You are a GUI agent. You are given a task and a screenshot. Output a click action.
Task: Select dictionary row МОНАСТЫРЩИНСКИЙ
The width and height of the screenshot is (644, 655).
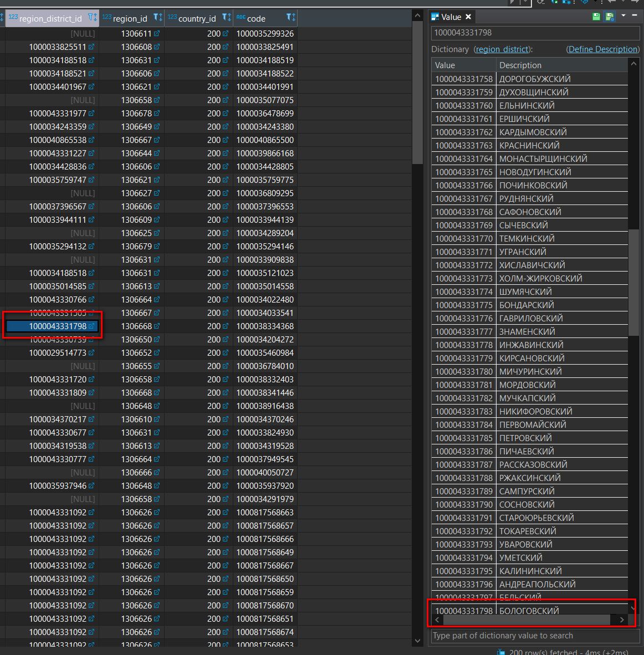click(529, 158)
